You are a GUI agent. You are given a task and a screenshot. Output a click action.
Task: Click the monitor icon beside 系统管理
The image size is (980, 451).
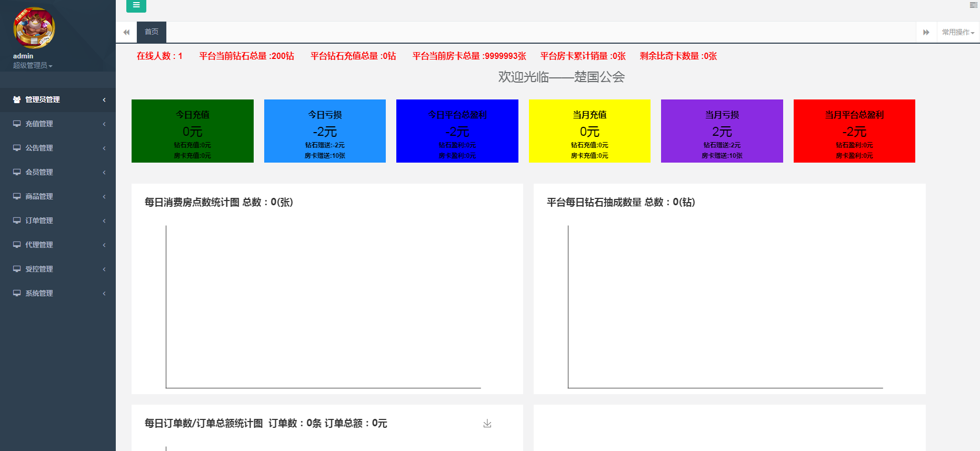(x=17, y=293)
